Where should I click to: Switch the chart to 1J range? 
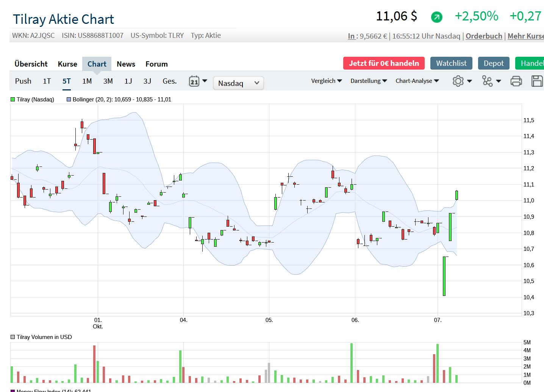pyautogui.click(x=128, y=81)
